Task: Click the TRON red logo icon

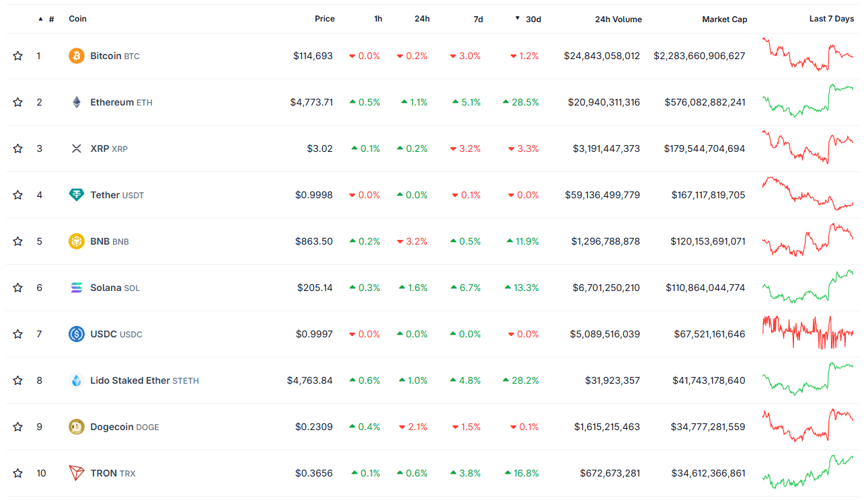Action: 77,473
